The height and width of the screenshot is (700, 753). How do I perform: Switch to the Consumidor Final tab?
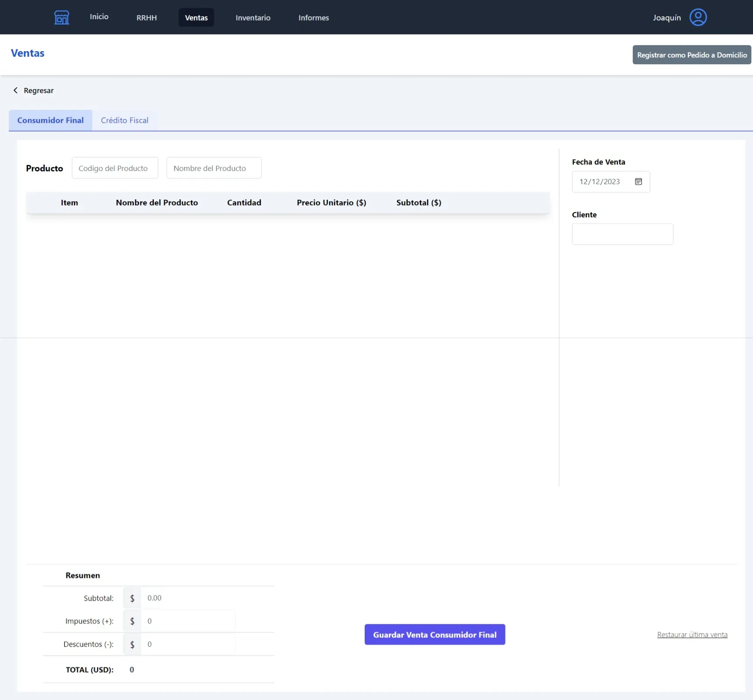pyautogui.click(x=50, y=120)
